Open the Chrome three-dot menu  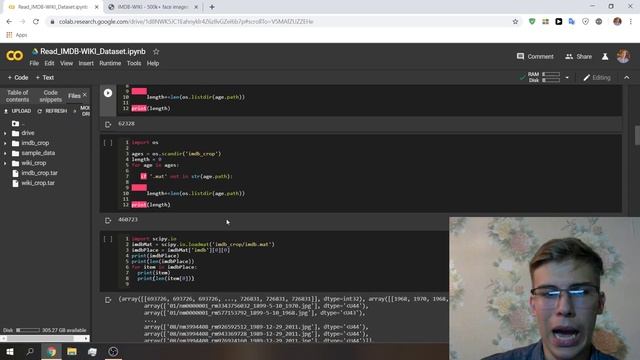(x=631, y=22)
